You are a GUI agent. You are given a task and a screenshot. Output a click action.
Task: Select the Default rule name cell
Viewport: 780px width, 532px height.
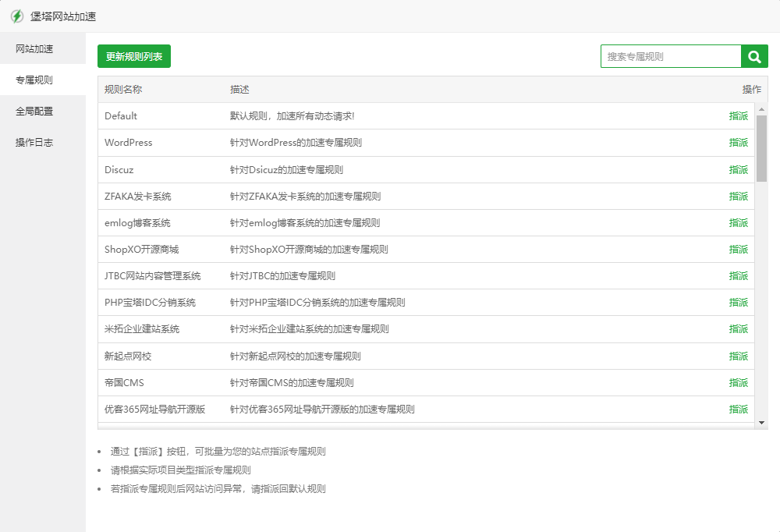click(121, 116)
